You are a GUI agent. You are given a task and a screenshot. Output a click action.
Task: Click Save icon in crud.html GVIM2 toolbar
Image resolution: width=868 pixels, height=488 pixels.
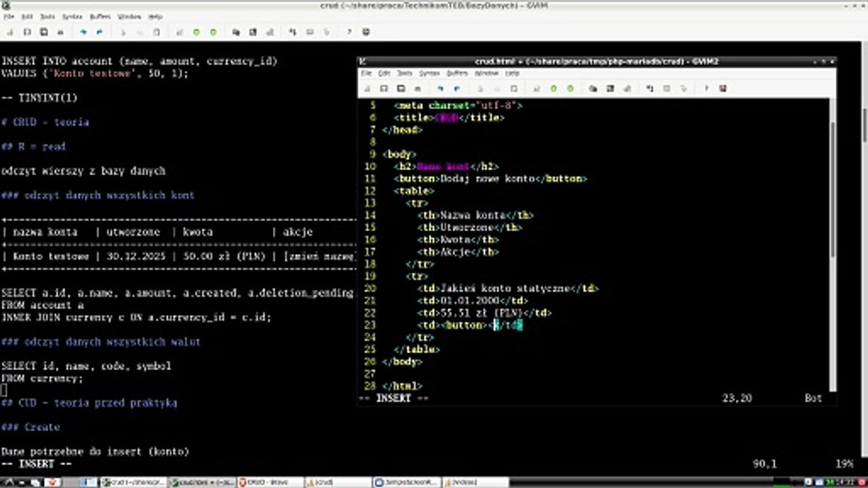[x=384, y=89]
